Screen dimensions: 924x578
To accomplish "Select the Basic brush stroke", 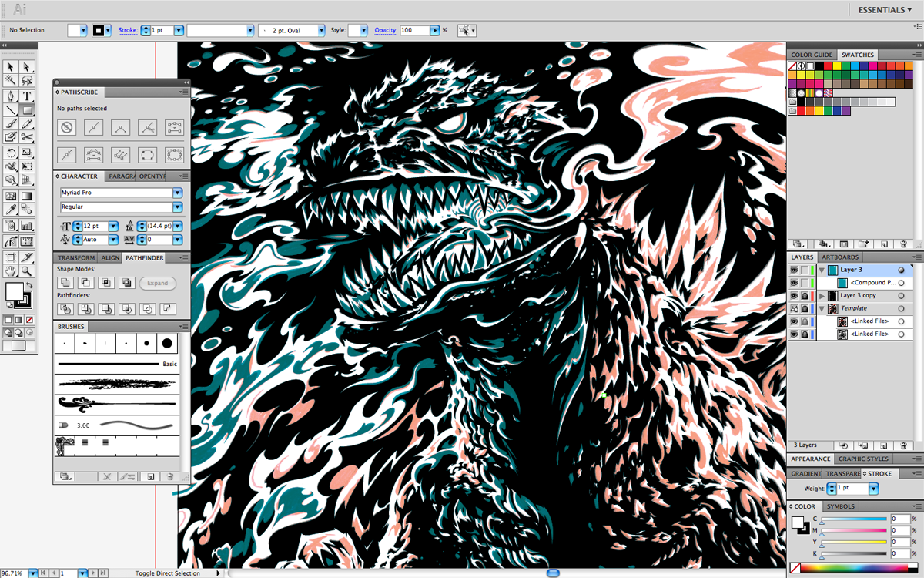I will 117,364.
